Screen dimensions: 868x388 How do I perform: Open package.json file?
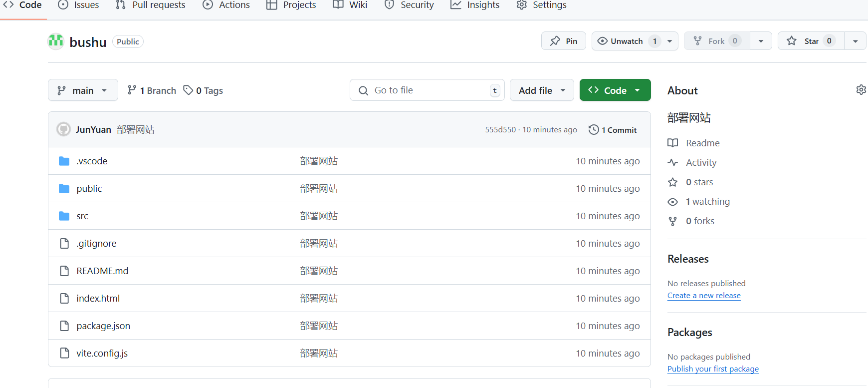coord(103,326)
